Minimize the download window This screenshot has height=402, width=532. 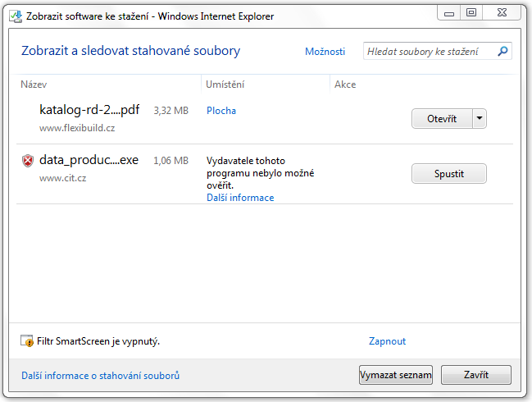pyautogui.click(x=449, y=13)
